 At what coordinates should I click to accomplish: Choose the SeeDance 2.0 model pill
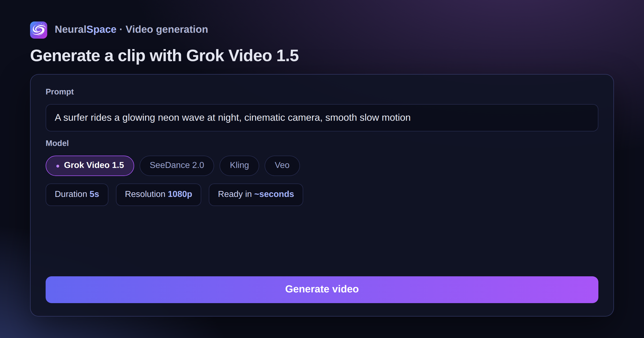(x=177, y=166)
